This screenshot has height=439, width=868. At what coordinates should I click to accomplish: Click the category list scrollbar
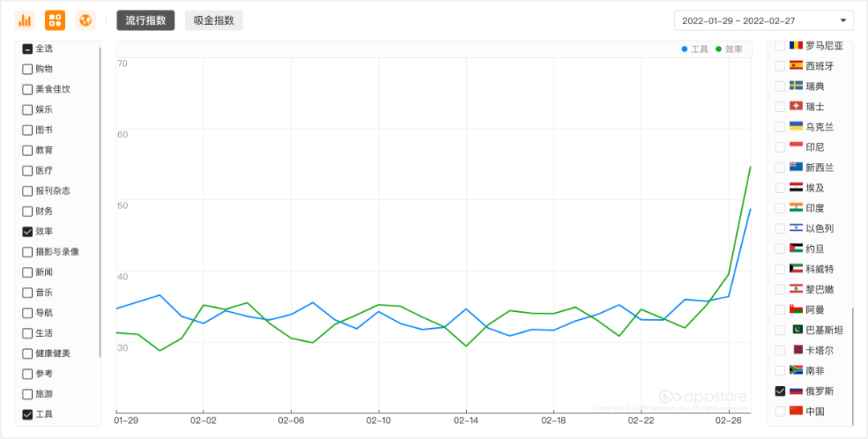[x=100, y=201]
